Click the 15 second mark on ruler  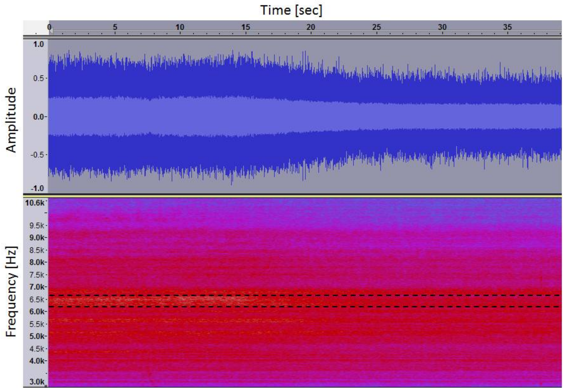coord(246,27)
